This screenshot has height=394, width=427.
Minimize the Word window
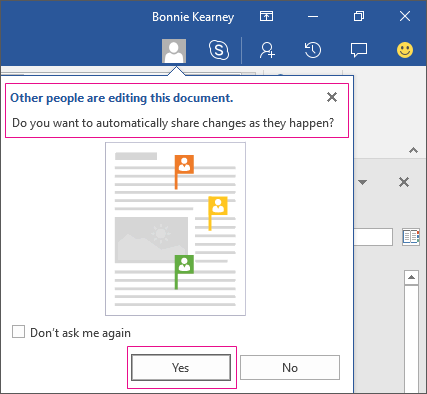click(313, 16)
